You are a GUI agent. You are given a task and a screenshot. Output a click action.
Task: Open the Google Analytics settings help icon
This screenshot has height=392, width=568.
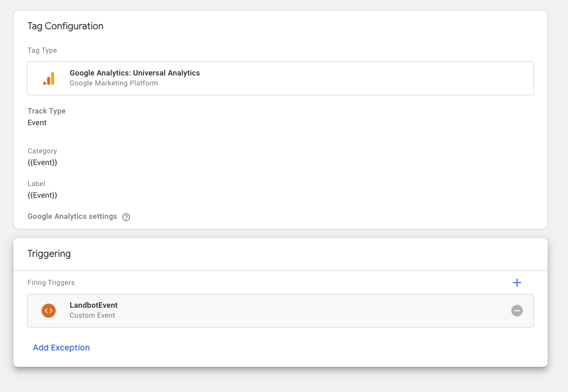[126, 217]
